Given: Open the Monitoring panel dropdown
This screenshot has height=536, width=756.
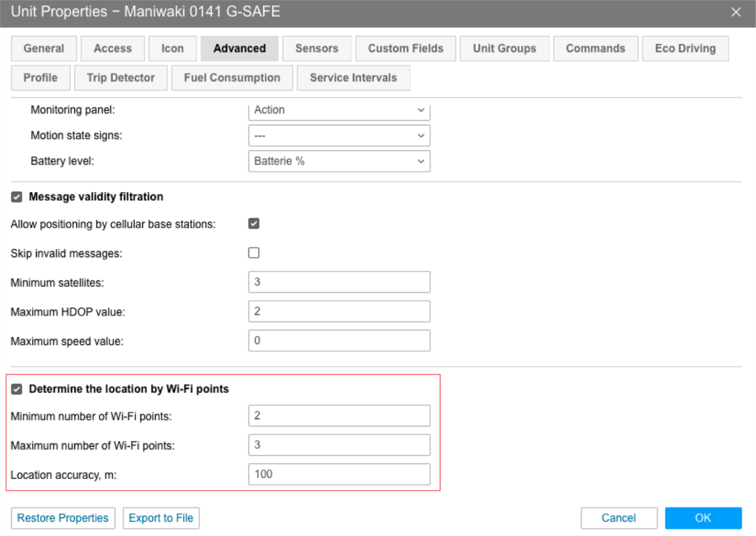Looking at the screenshot, I should (339, 110).
